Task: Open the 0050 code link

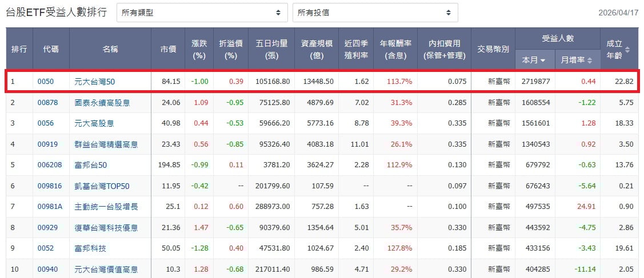Action: (x=46, y=82)
